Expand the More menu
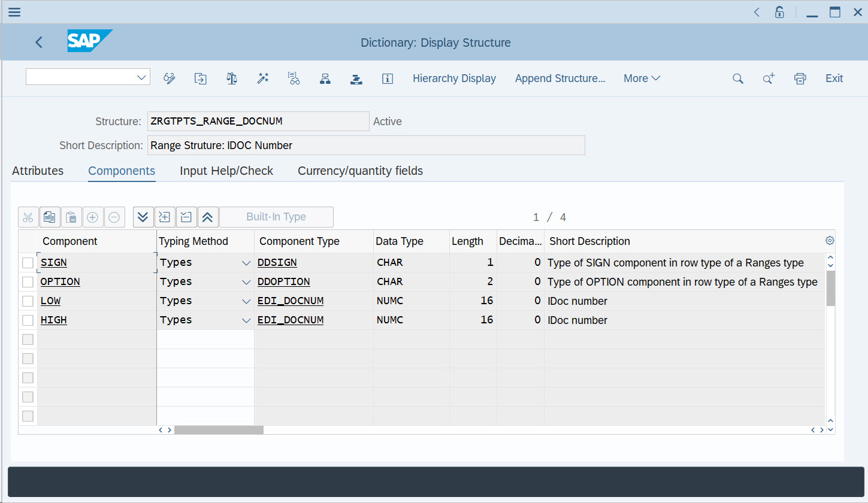Image resolution: width=868 pixels, height=503 pixels. point(642,78)
